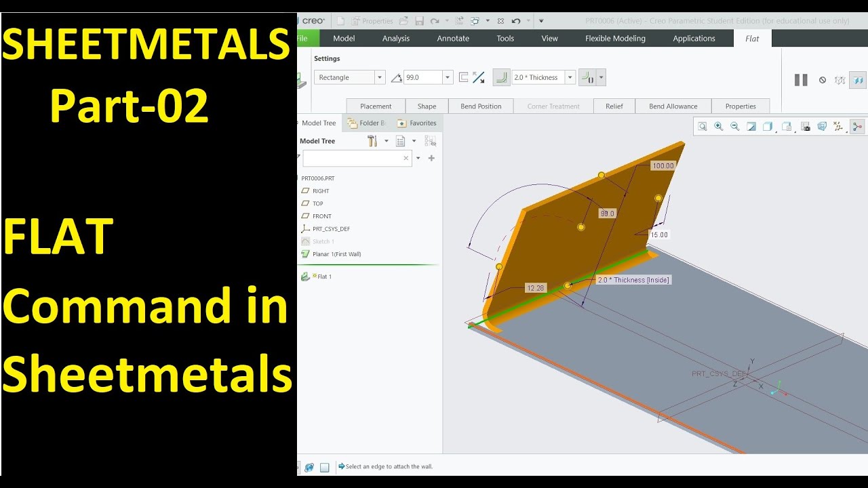Viewport: 868px width, 488px height.
Task: Click the No Preview icon
Action: pos(823,80)
